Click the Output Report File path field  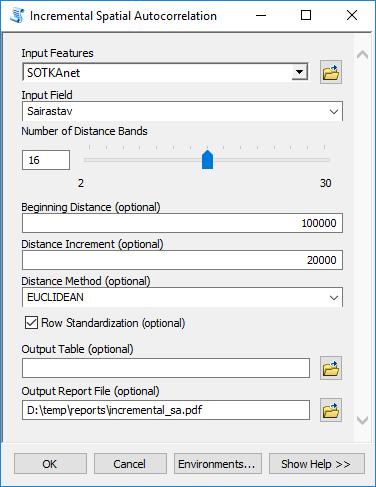click(x=166, y=410)
